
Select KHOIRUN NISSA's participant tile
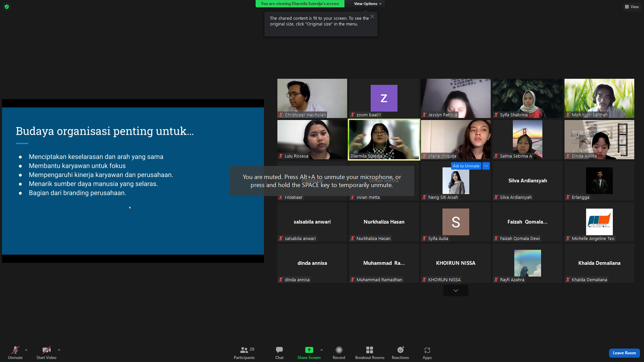455,263
